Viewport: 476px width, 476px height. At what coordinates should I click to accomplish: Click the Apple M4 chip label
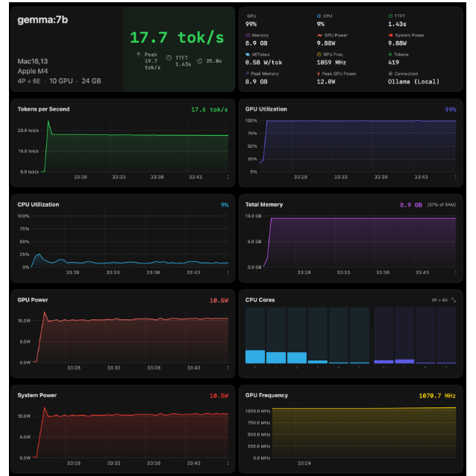[x=33, y=72]
